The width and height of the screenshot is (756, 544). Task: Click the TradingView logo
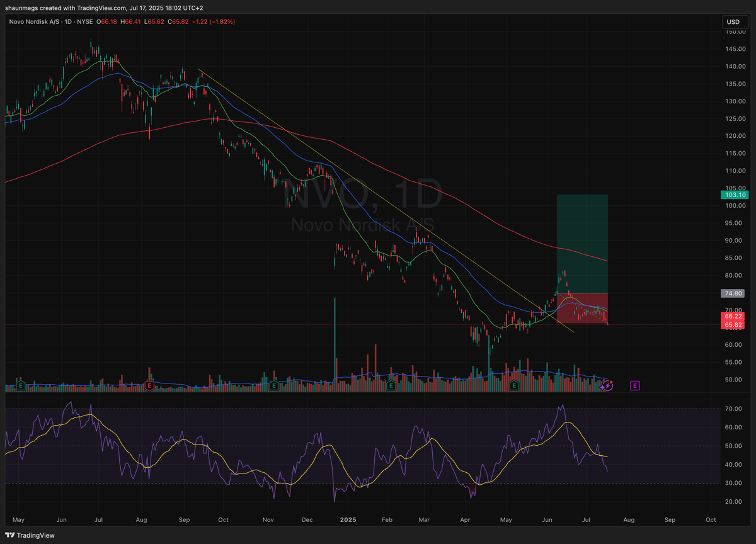pyautogui.click(x=30, y=535)
